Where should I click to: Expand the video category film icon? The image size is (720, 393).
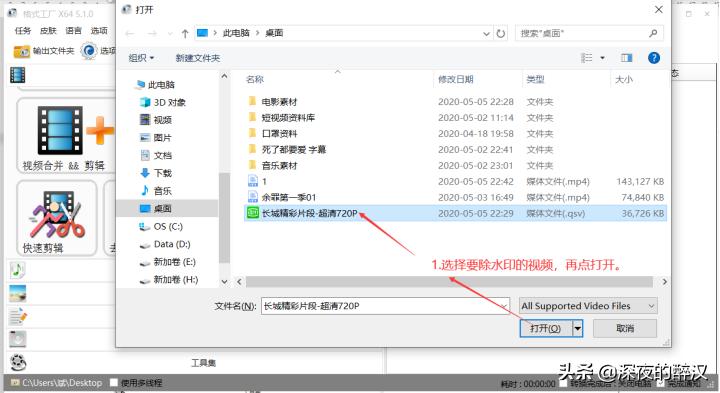point(17,75)
